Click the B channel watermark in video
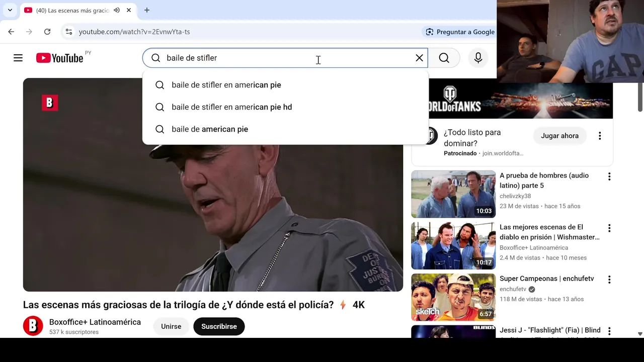 point(49,103)
